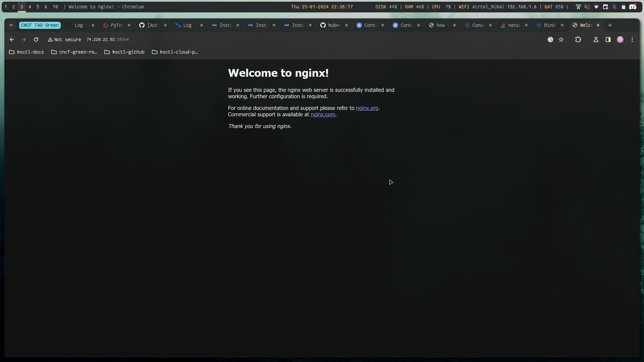Close the how t tab
Image resolution: width=644 pixels, height=362 pixels.
454,25
